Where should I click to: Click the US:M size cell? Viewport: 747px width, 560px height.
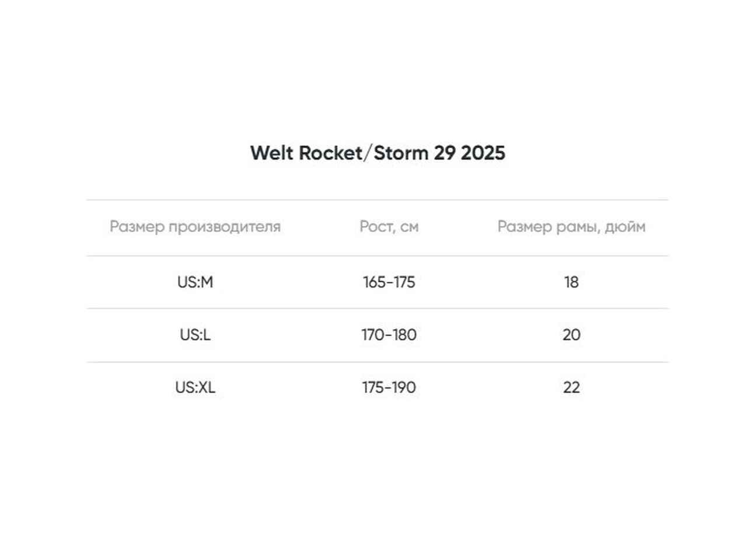click(x=195, y=282)
